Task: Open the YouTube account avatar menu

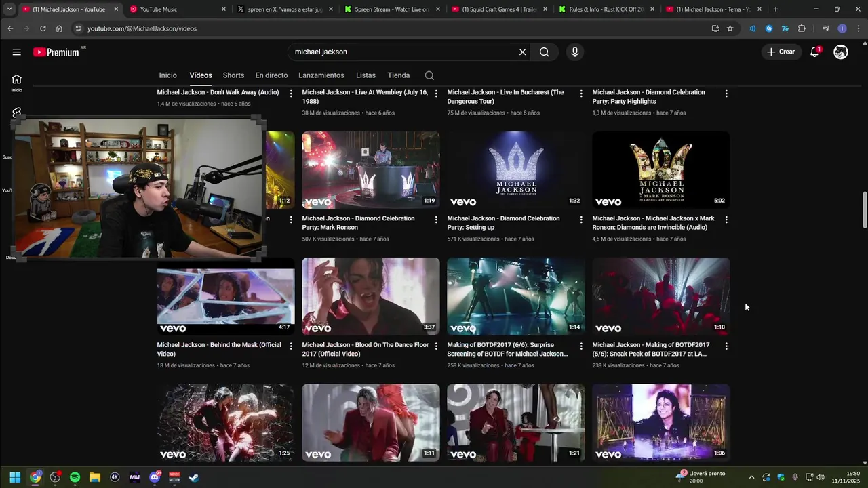Action: [x=841, y=52]
